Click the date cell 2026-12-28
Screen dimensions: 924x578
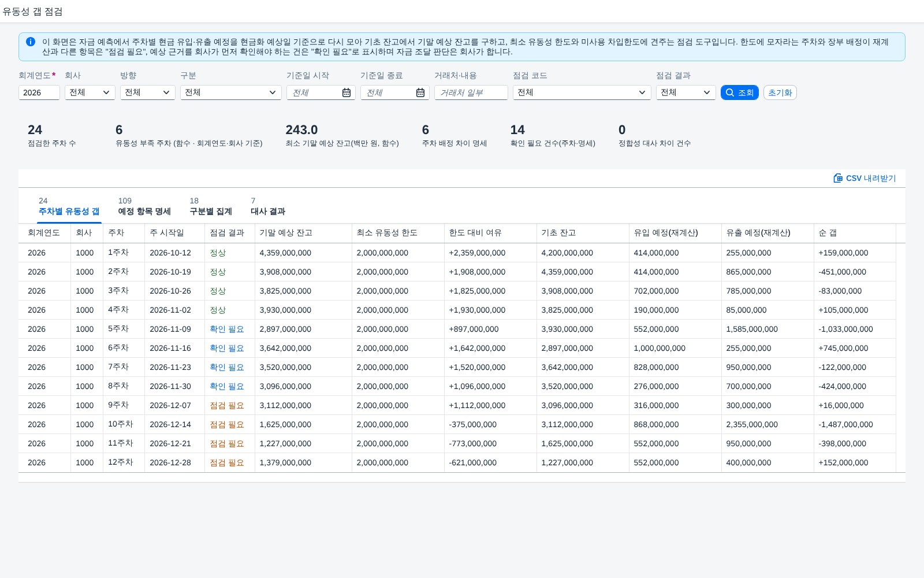(x=170, y=462)
